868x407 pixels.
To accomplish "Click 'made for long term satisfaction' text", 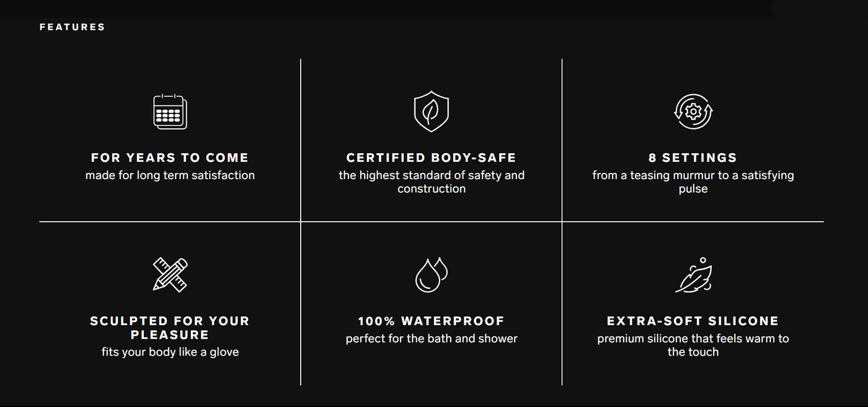I will pos(170,175).
